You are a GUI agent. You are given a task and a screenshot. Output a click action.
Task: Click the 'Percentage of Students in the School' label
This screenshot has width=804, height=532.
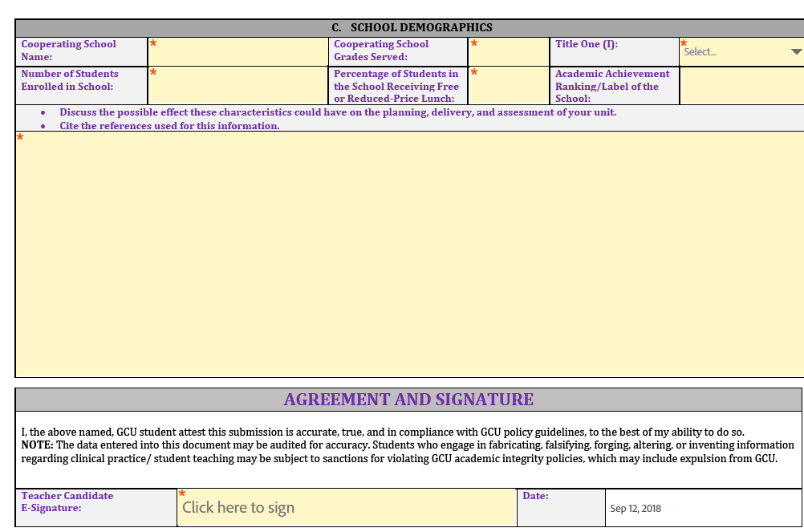(396, 86)
